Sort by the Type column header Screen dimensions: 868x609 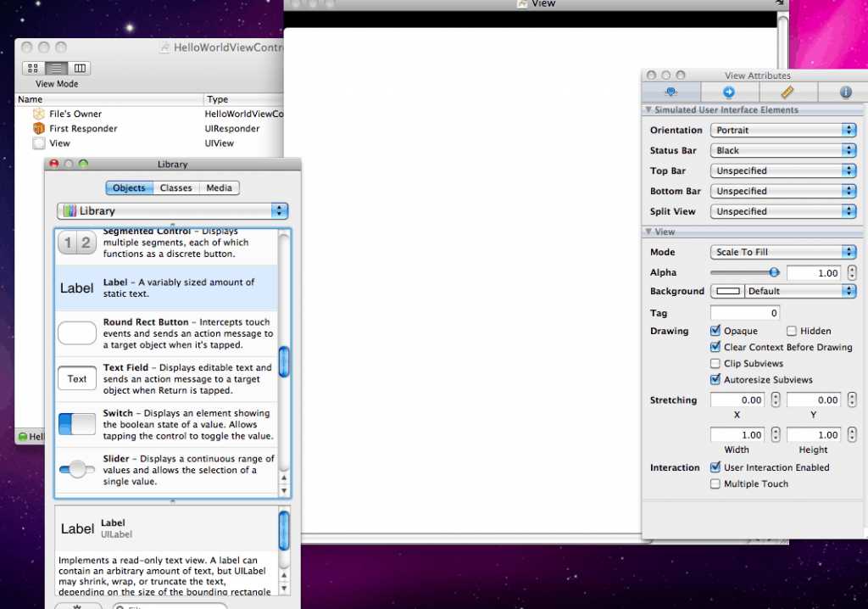pos(244,99)
